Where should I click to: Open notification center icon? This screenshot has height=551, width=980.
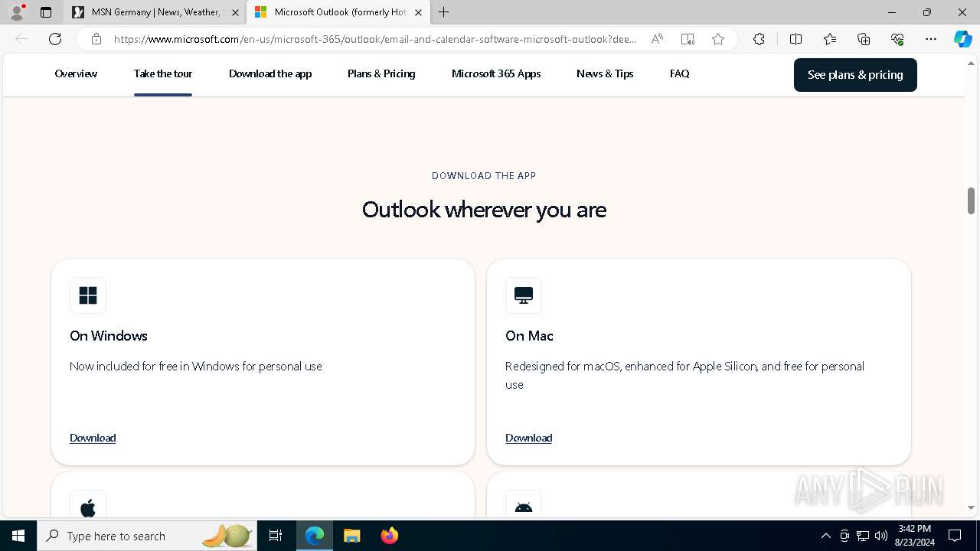pos(955,536)
